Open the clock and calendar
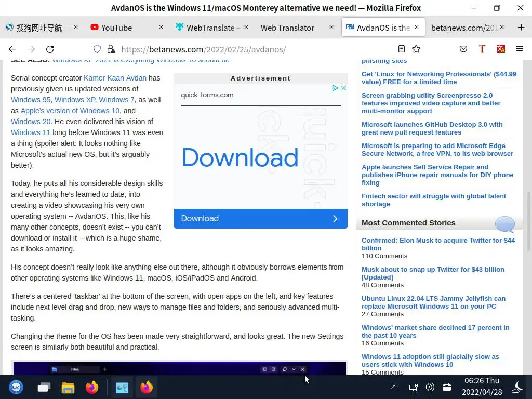Screen dimensions: 532x399 [x=482, y=387]
